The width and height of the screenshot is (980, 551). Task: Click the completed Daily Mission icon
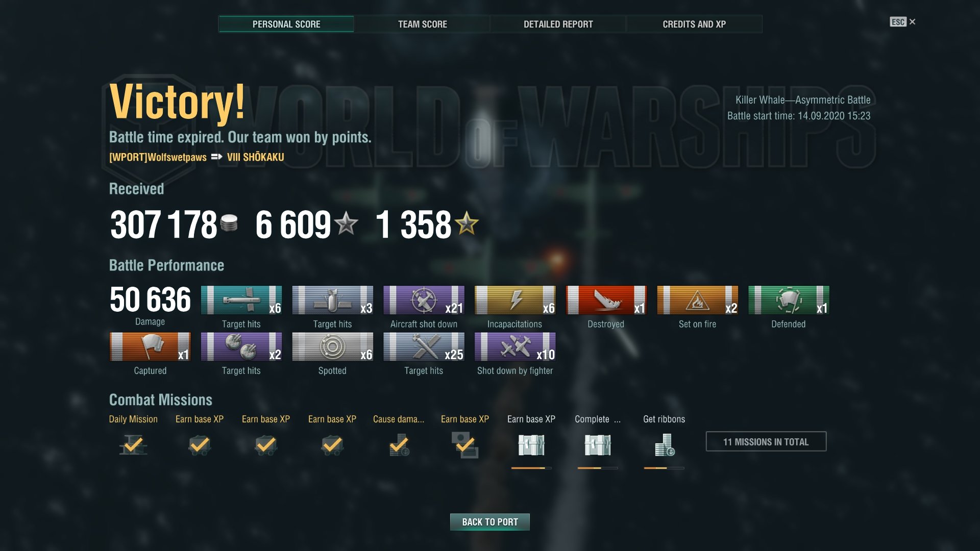pos(133,445)
